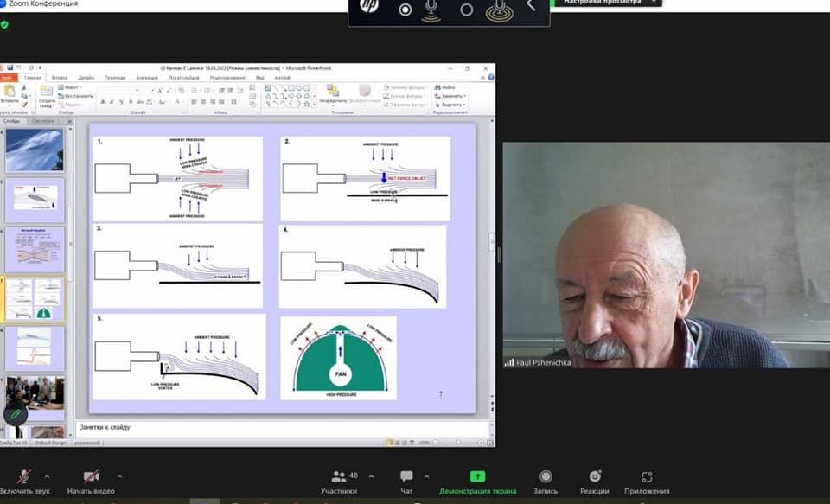The height and width of the screenshot is (504, 830).
Task: Expand audio options arrow next to Включить звук
Action: [x=47, y=476]
